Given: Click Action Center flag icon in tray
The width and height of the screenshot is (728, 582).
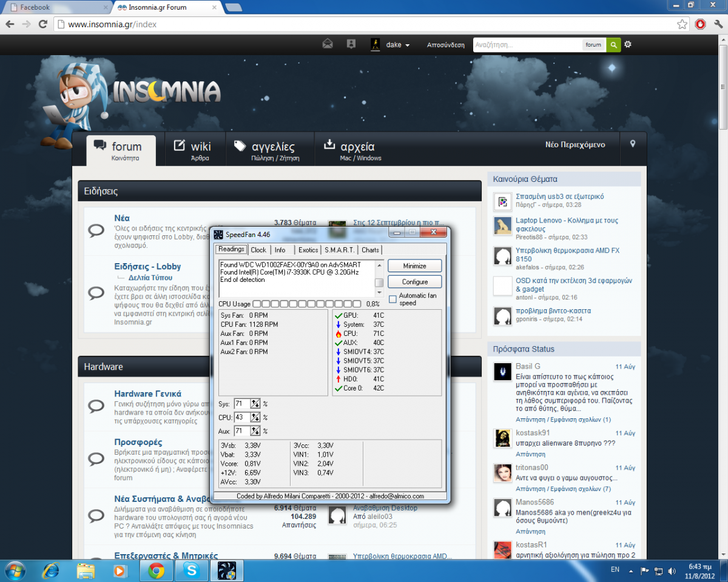Looking at the screenshot, I should pyautogui.click(x=644, y=570).
